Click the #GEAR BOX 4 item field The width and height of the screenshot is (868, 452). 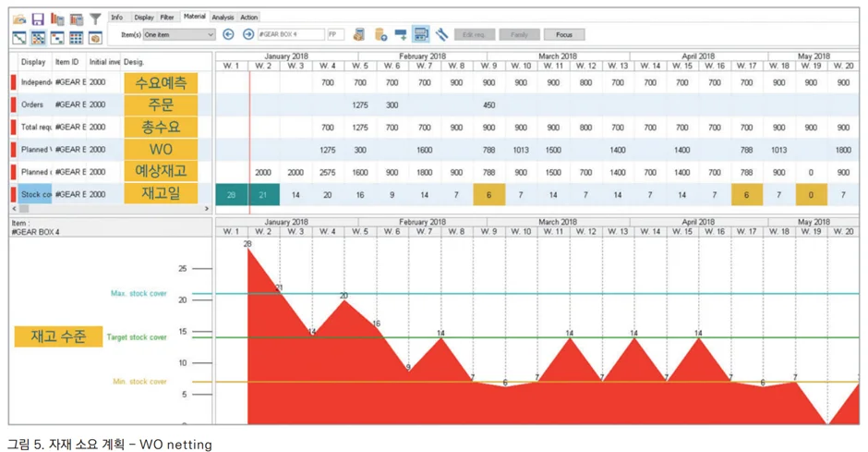coord(290,35)
